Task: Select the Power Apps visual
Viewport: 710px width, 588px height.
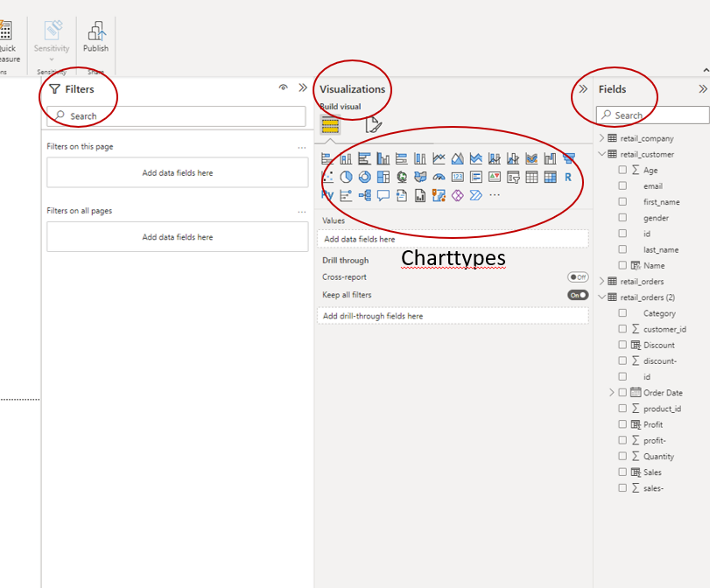Action: (457, 195)
